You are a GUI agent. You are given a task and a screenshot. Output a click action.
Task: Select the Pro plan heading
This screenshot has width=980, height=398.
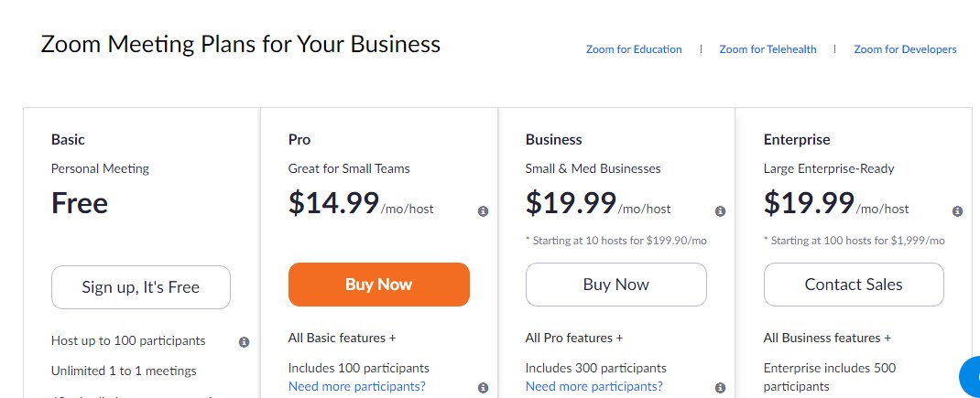[299, 140]
